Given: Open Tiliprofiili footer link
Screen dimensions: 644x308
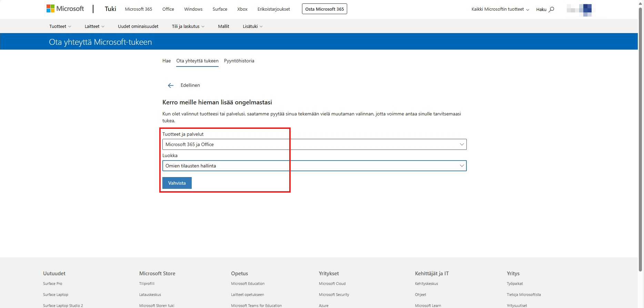Looking at the screenshot, I should click(147, 284).
